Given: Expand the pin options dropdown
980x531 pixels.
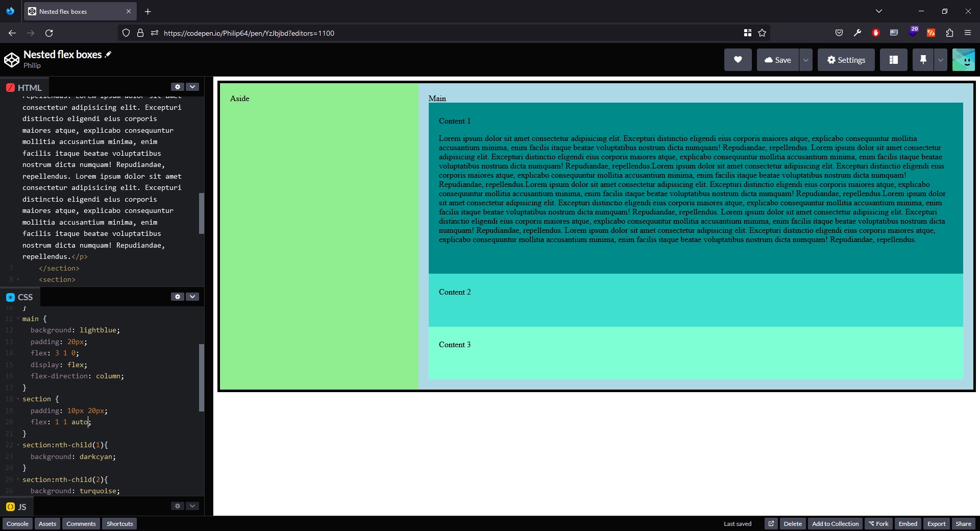Looking at the screenshot, I should (x=940, y=60).
